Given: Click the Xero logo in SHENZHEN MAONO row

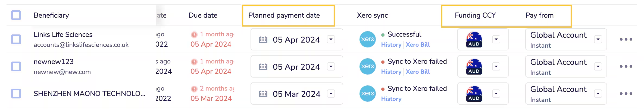Looking at the screenshot, I should (367, 94).
